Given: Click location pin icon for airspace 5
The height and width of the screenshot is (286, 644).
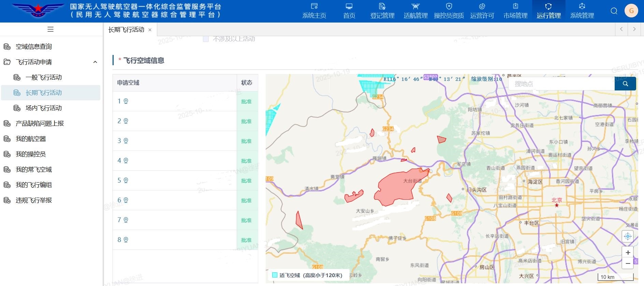Looking at the screenshot, I should coord(126,181).
